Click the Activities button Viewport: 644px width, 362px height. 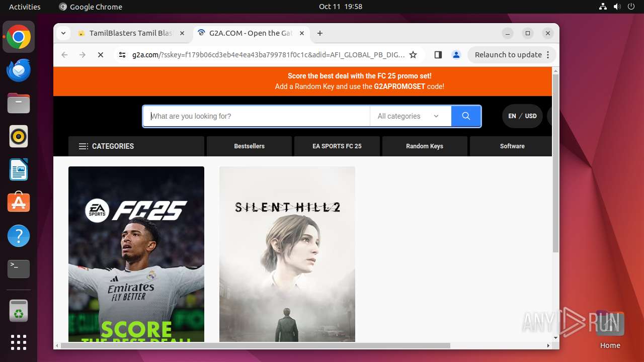click(x=25, y=7)
